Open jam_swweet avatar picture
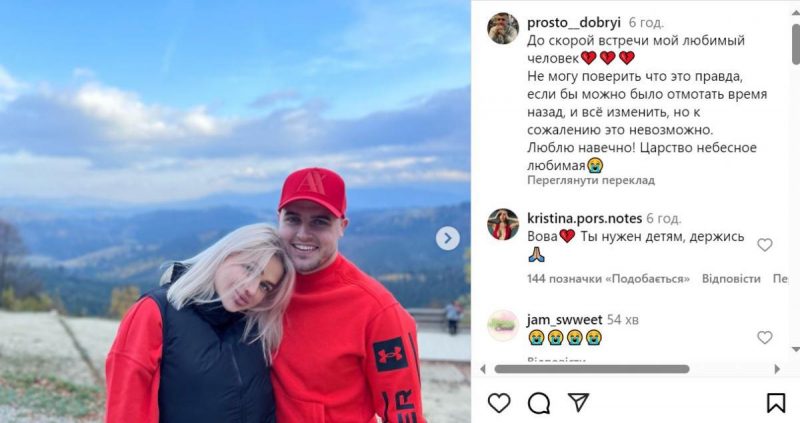The height and width of the screenshot is (423, 800). (503, 326)
